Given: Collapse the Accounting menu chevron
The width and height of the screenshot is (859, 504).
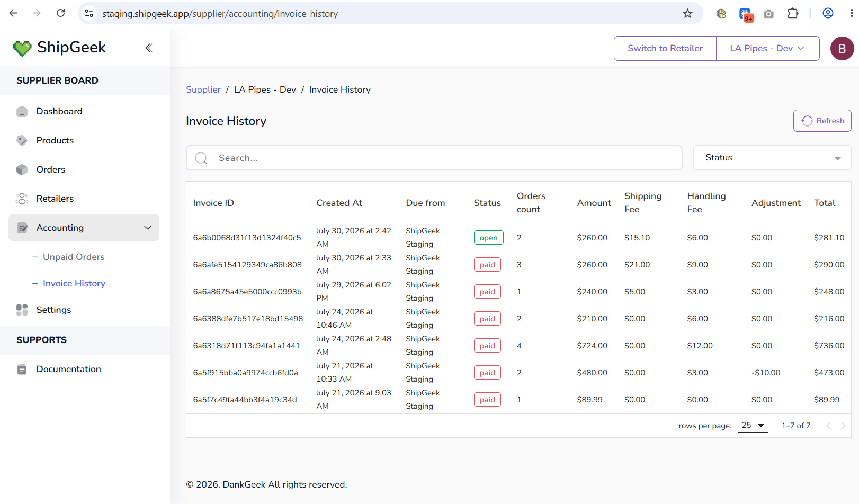Looking at the screenshot, I should point(148,228).
